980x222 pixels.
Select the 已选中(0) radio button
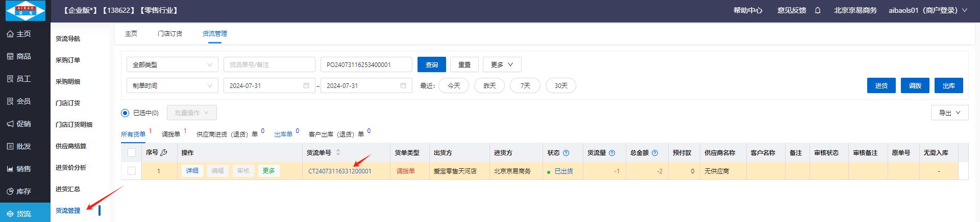click(125, 113)
